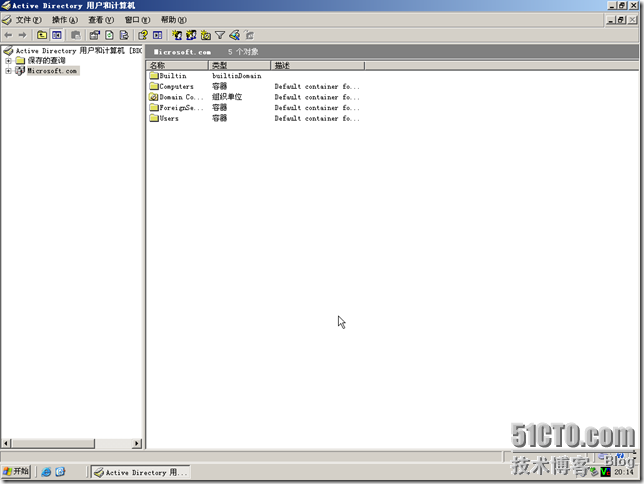Expand the Microsoft.com domain node
Viewport: 644px width, 484px height.
pyautogui.click(x=8, y=71)
